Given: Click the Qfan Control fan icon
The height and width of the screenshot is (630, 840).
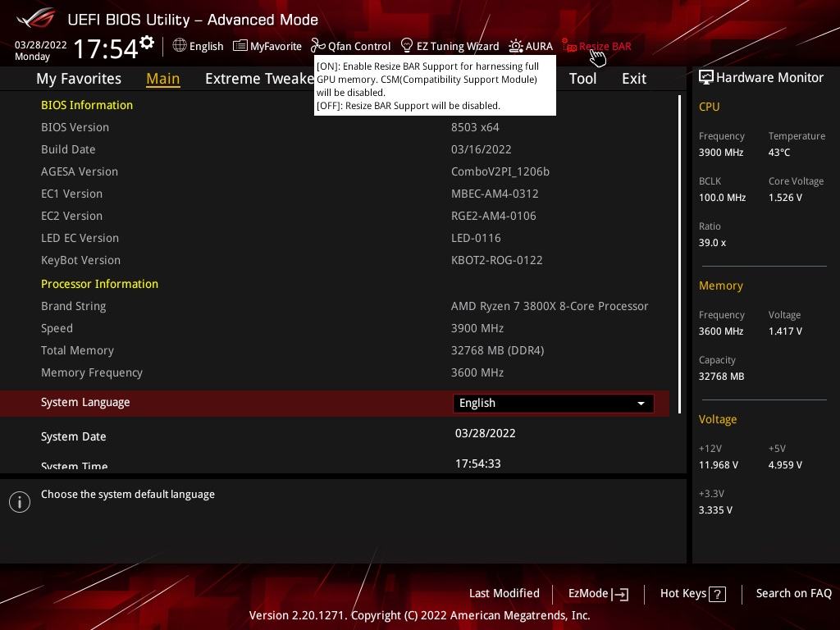Looking at the screenshot, I should (x=318, y=46).
